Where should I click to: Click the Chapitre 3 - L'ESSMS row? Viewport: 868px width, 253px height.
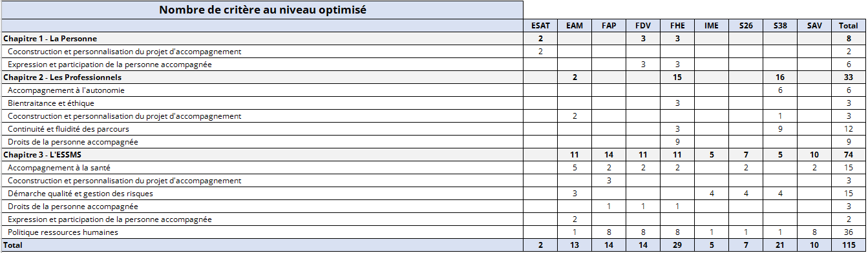[433, 155]
